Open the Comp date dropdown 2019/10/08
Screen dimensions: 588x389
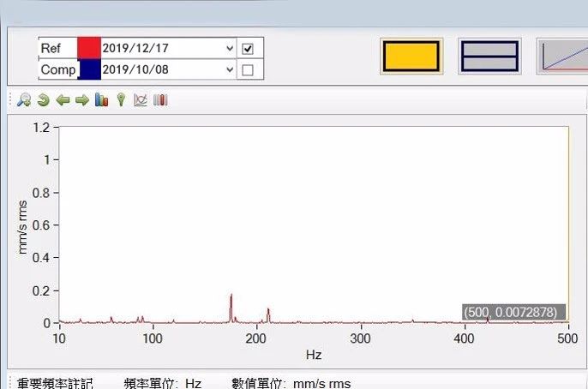229,70
